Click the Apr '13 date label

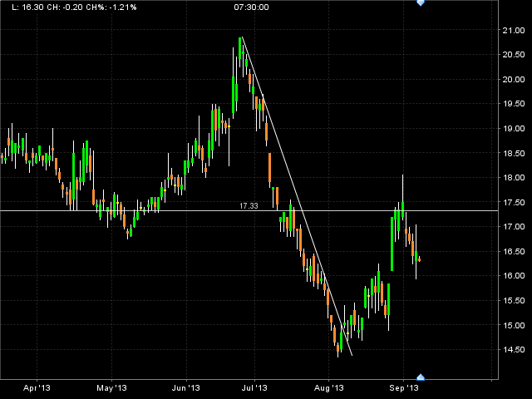pyautogui.click(x=37, y=388)
